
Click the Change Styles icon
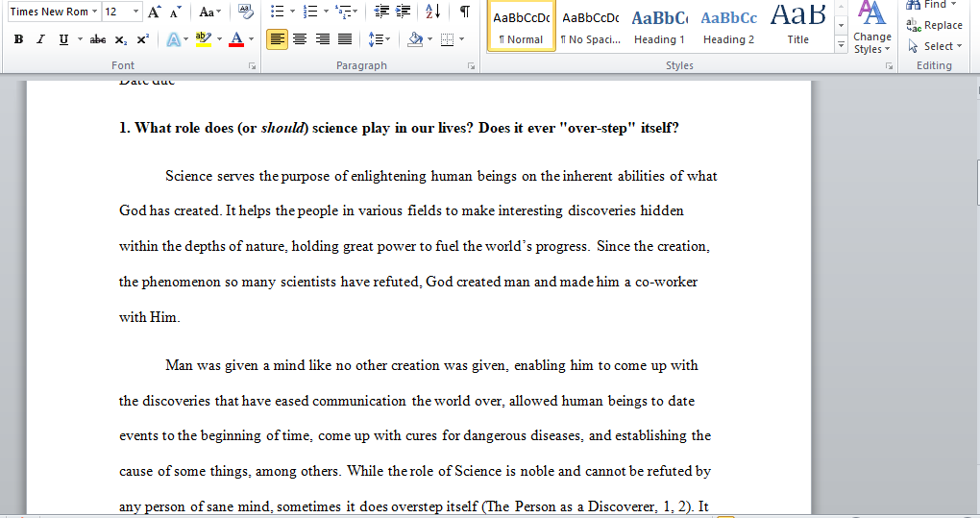pos(871,28)
